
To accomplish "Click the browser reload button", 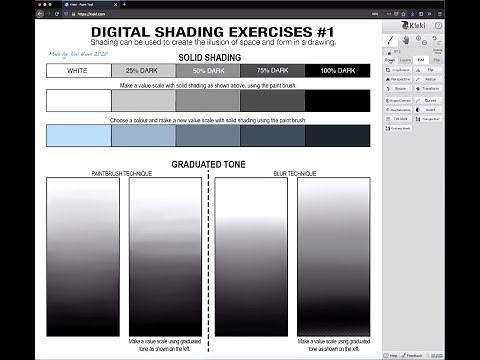I will click(x=57, y=14).
